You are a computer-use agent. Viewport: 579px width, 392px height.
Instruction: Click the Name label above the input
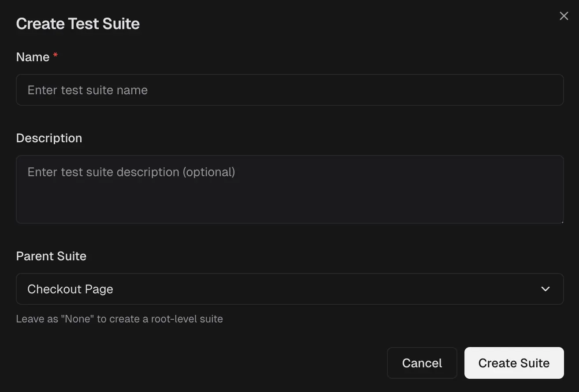pos(33,56)
